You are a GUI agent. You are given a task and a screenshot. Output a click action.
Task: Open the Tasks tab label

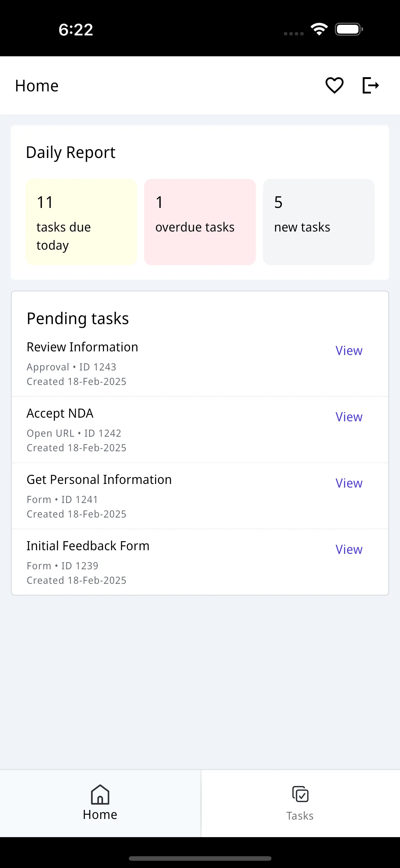[x=300, y=816]
